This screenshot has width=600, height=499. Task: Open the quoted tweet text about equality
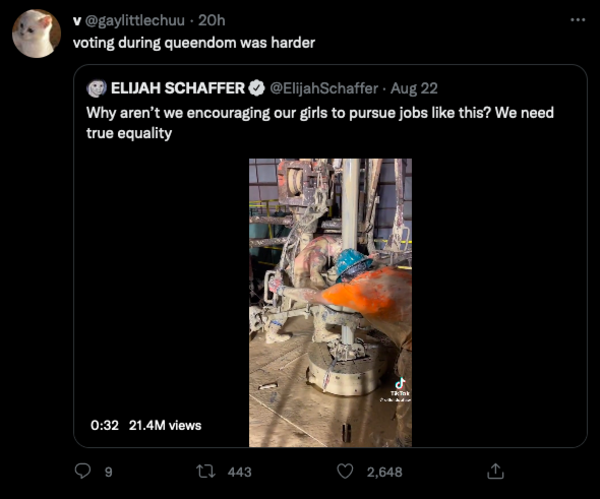tap(320, 122)
